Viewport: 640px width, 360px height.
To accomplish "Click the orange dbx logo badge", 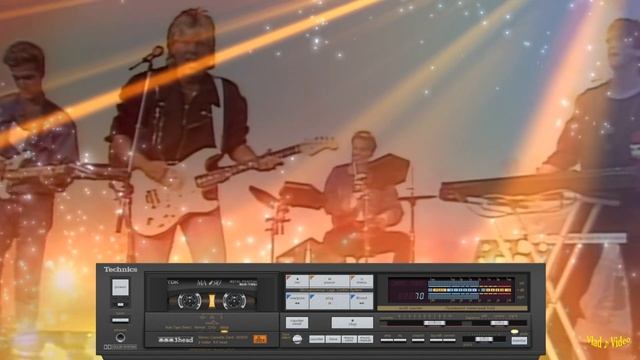I will coord(260,339).
